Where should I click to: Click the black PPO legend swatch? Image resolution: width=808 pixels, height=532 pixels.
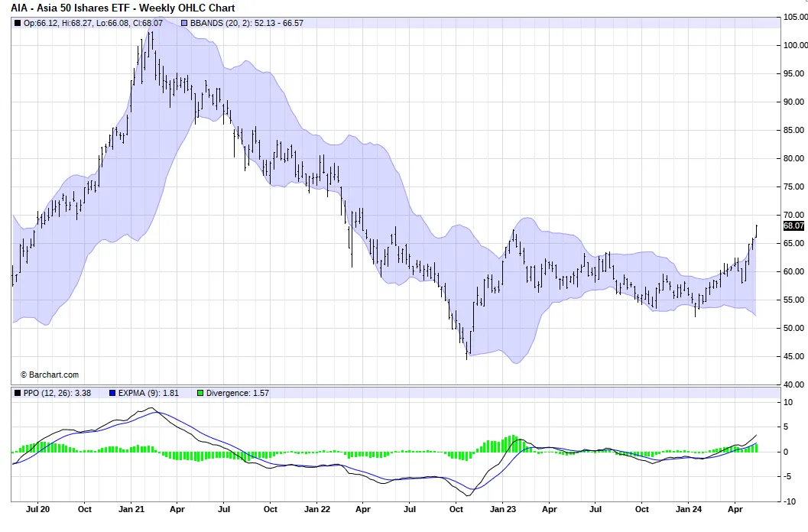(x=18, y=394)
